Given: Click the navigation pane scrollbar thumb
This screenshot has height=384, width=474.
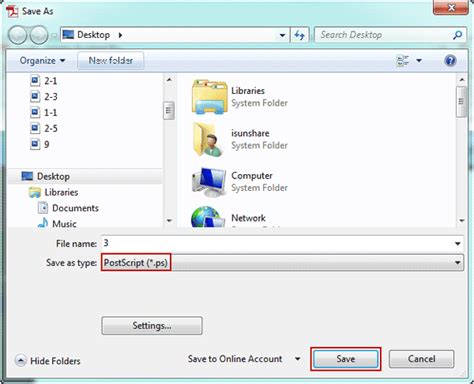Looking at the screenshot, I should coord(169,110).
